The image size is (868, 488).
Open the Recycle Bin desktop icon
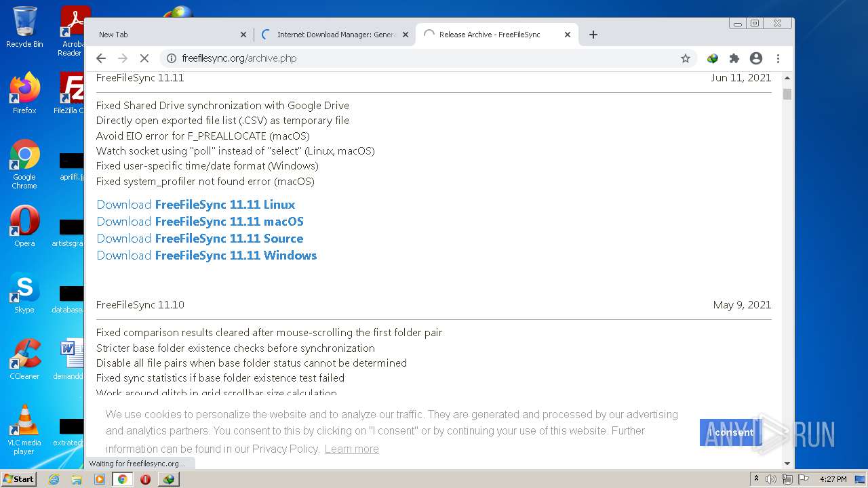click(x=24, y=27)
